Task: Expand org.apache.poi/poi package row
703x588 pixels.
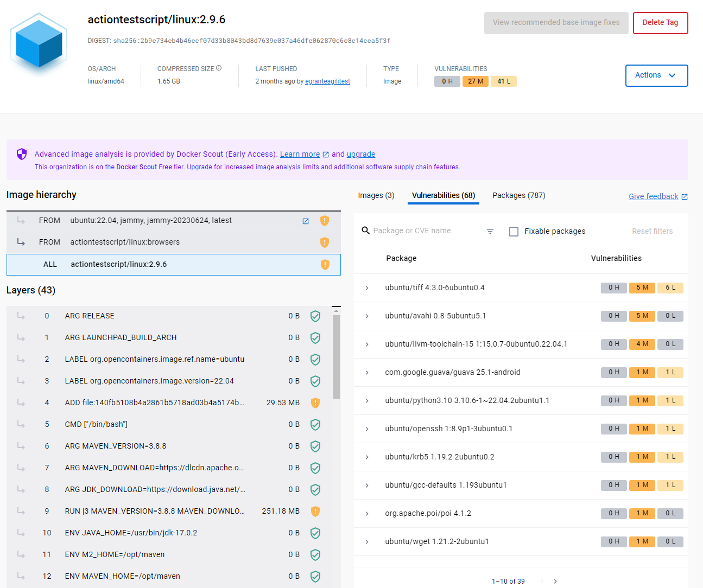Action: pos(367,514)
